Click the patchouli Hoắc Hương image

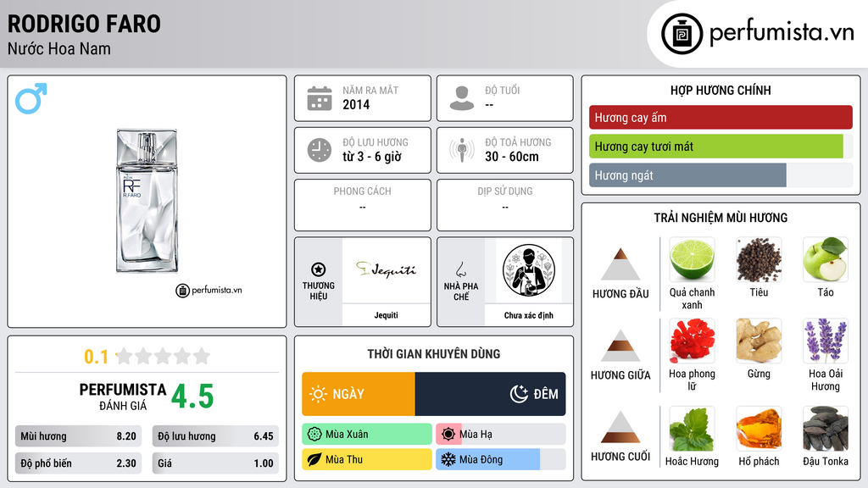[692, 429]
